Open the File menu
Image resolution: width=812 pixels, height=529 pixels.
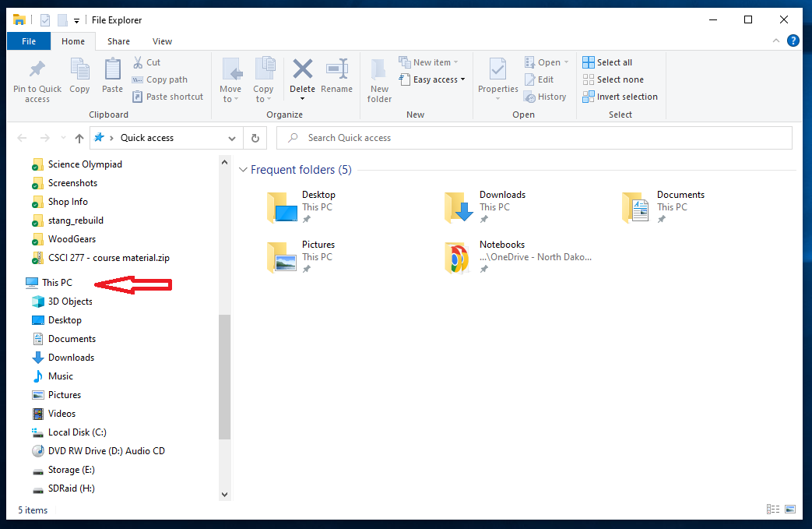(x=29, y=41)
